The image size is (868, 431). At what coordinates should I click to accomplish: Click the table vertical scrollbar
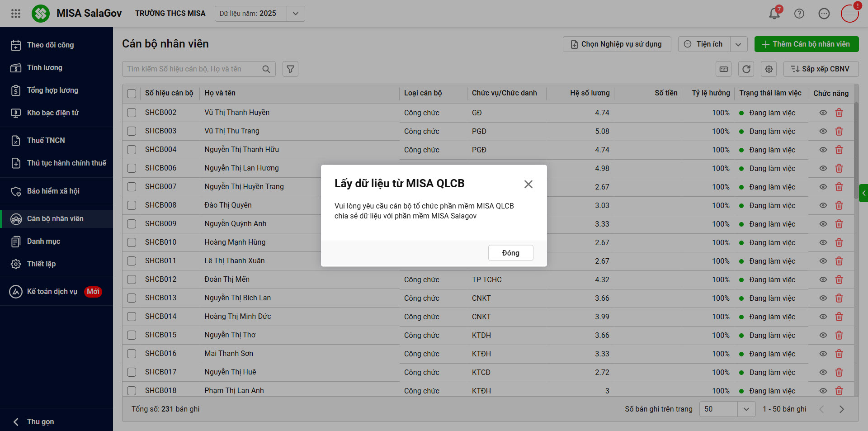[x=856, y=152]
